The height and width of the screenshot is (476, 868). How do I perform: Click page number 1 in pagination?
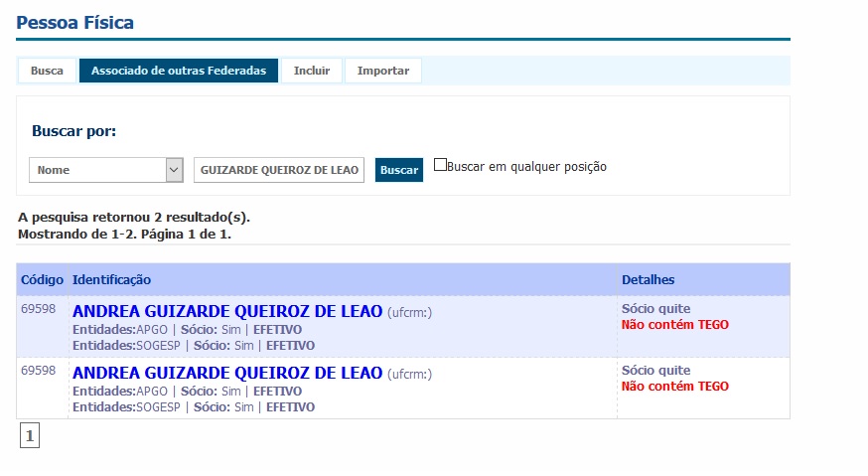pyautogui.click(x=30, y=435)
